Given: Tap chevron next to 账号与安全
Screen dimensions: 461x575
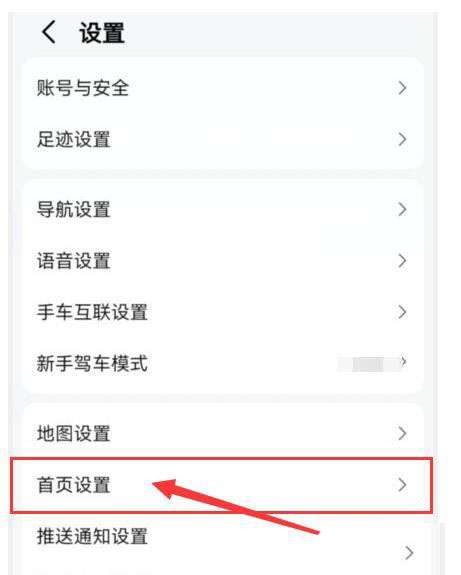Looking at the screenshot, I should pos(402,88).
